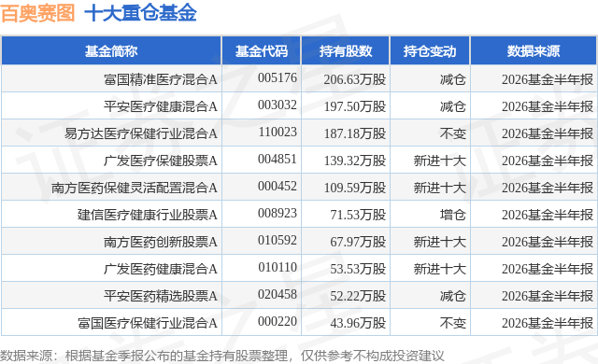Viewport: 598px width, 364px height.
Task: Click the 基金简称 column header
Action: coord(111,51)
